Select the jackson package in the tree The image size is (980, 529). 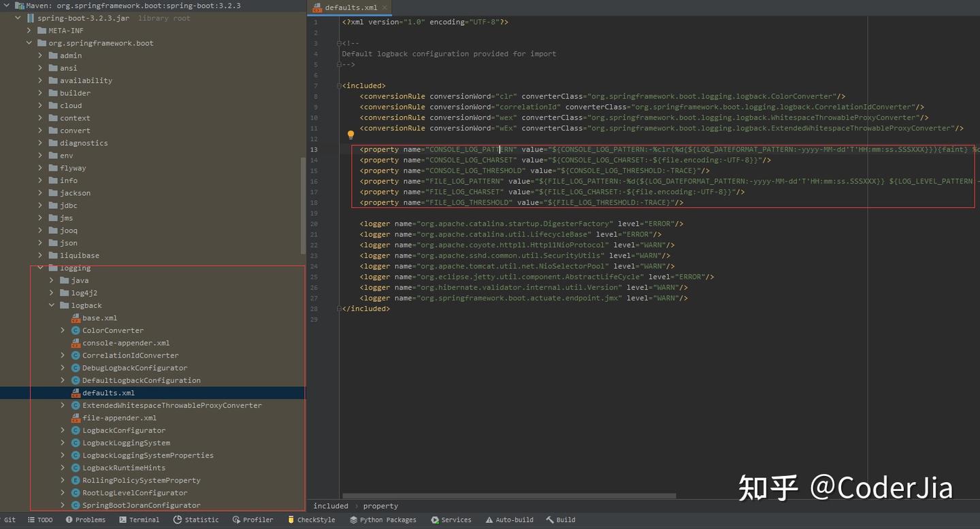tap(75, 193)
